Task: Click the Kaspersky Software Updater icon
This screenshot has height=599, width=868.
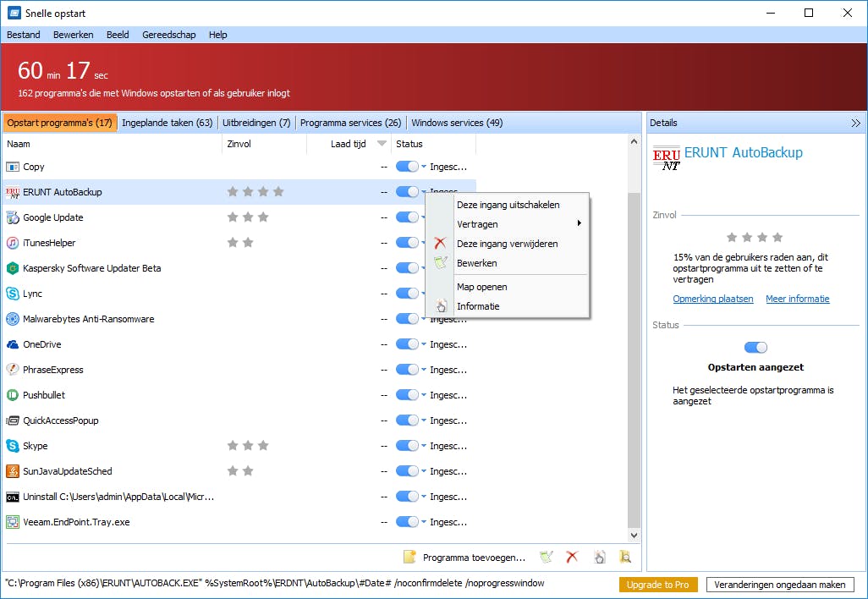Action: pos(12,268)
